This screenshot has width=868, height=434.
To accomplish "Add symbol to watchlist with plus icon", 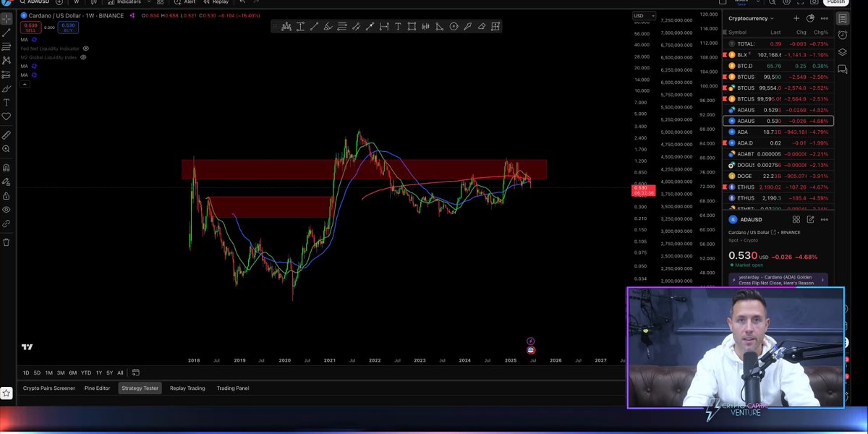I will pos(796,18).
